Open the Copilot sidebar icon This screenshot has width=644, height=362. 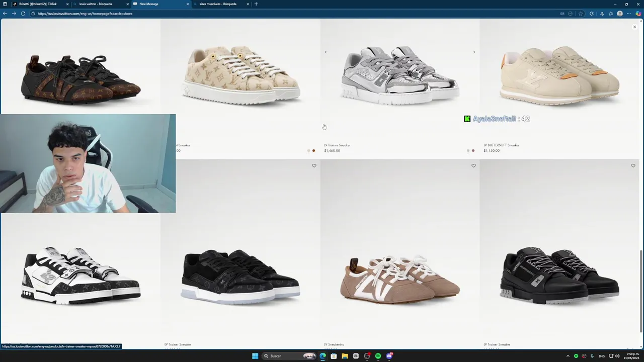pyautogui.click(x=638, y=14)
